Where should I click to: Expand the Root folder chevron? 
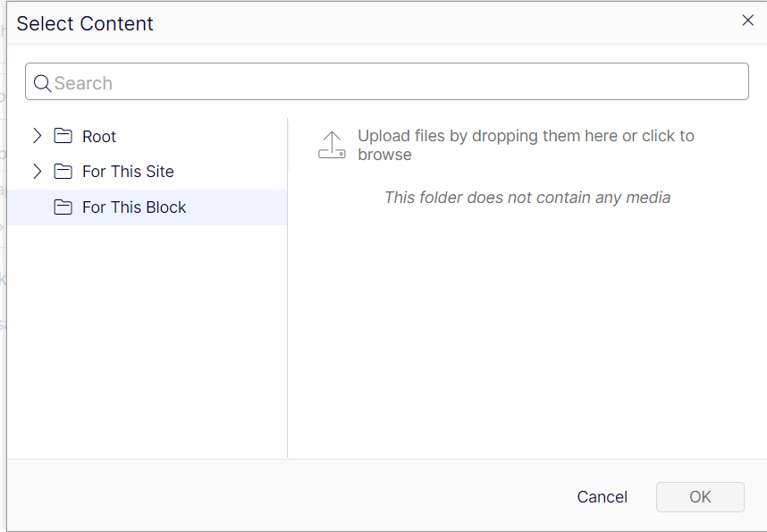(37, 136)
